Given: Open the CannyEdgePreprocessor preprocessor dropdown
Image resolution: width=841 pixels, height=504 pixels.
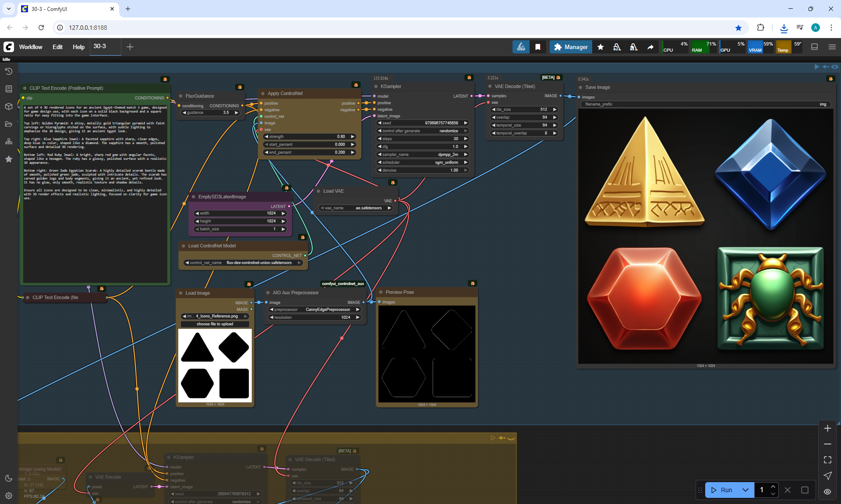Looking at the screenshot, I should 314,310.
